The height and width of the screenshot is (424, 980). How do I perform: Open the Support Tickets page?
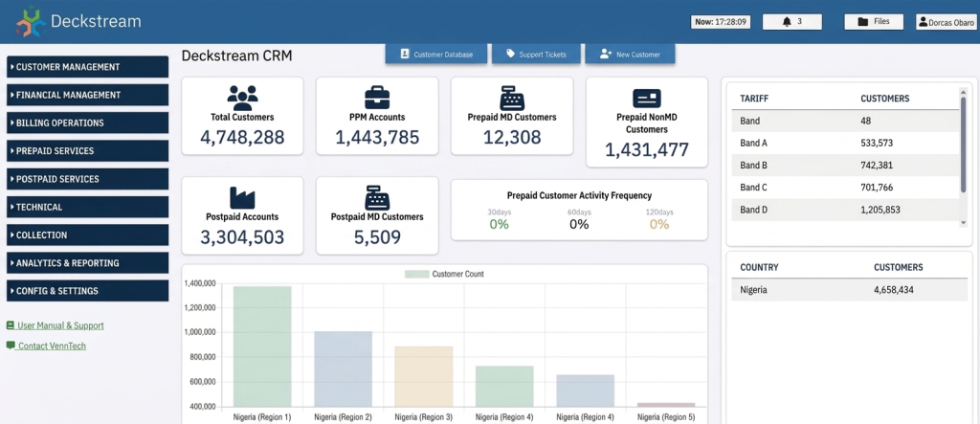pyautogui.click(x=536, y=55)
